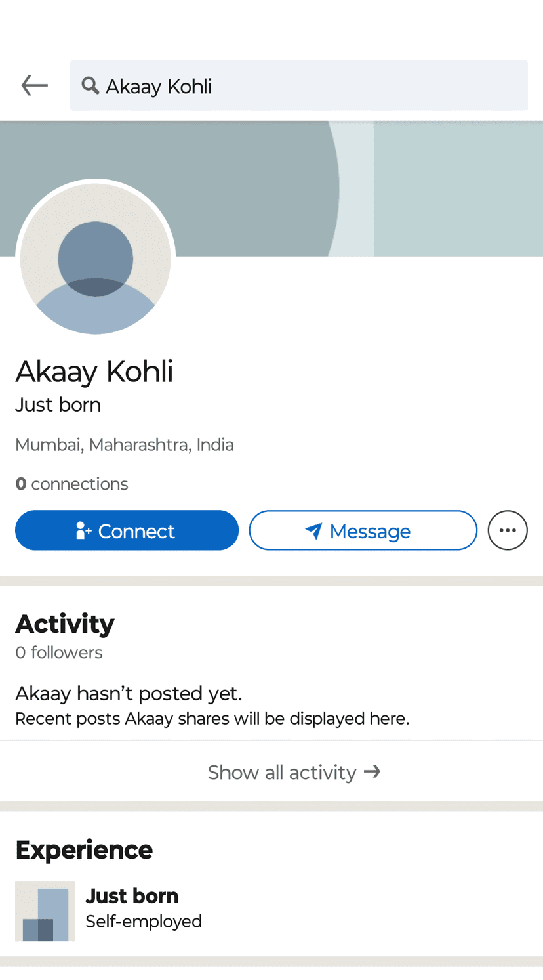Click the 0 followers text
Screen dimensions: 543x980
coord(59,652)
